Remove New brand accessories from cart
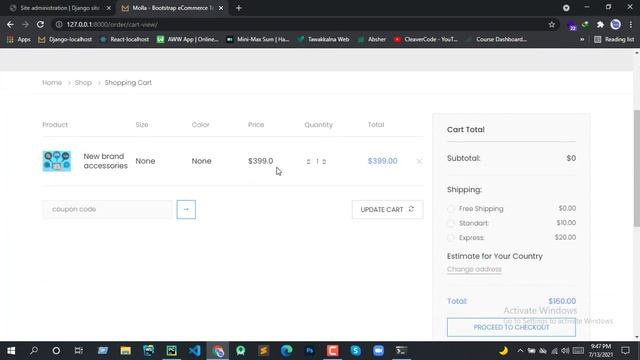Viewport: 640px width, 360px height. click(419, 161)
